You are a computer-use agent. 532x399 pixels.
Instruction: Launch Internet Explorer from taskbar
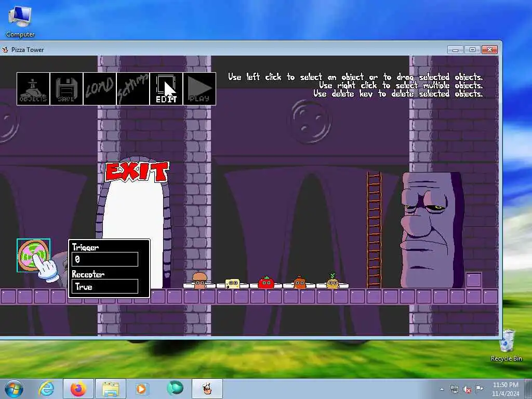[x=46, y=389]
